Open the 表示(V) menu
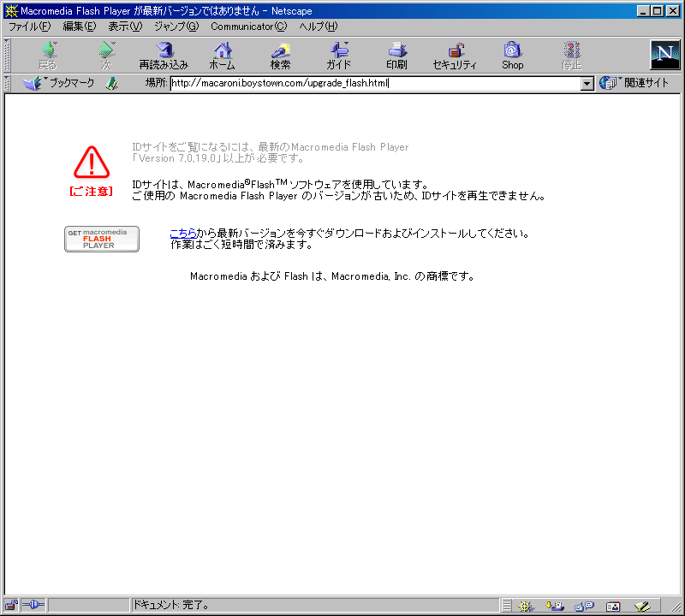The height and width of the screenshot is (616, 685). click(x=125, y=27)
